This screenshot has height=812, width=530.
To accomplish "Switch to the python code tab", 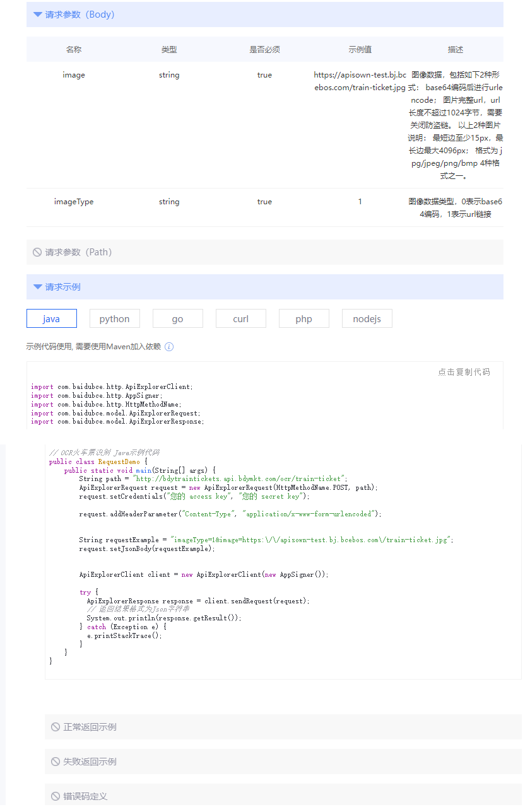I will [x=115, y=319].
